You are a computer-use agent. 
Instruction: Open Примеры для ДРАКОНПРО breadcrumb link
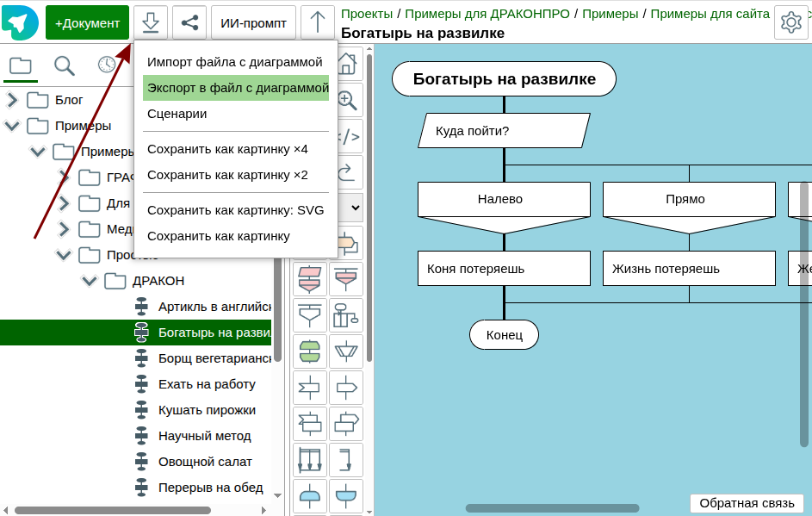487,14
